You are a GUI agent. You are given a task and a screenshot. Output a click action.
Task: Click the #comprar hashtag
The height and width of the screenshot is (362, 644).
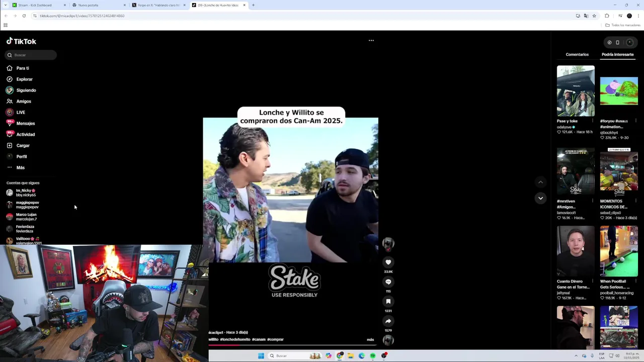(x=275, y=339)
